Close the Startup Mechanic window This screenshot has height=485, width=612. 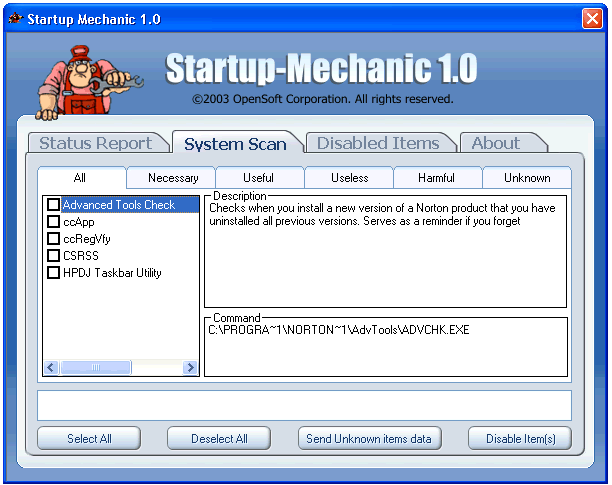tap(592, 18)
